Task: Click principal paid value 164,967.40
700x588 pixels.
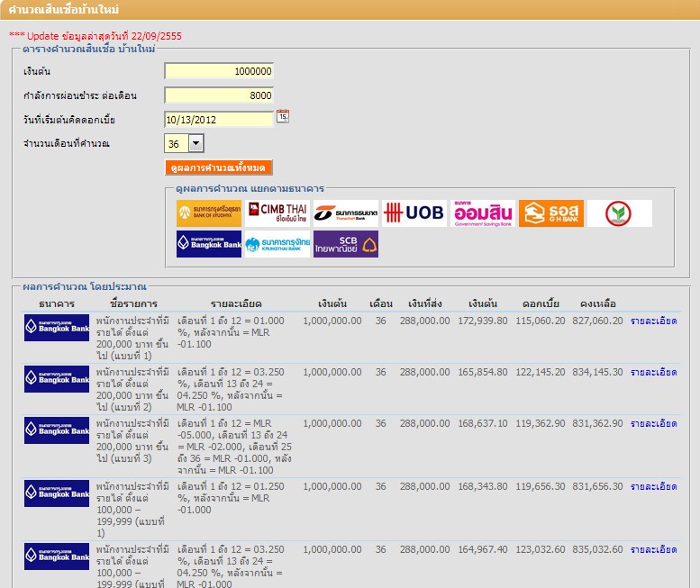Action: click(483, 549)
